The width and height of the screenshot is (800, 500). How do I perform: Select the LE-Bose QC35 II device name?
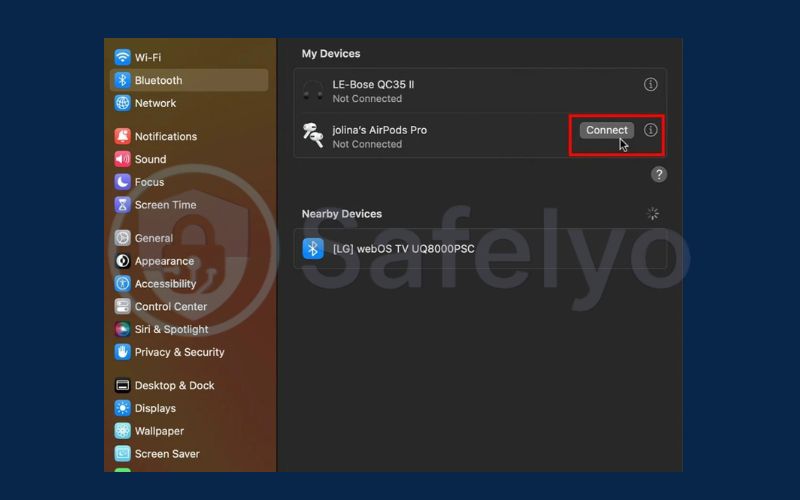pos(373,84)
